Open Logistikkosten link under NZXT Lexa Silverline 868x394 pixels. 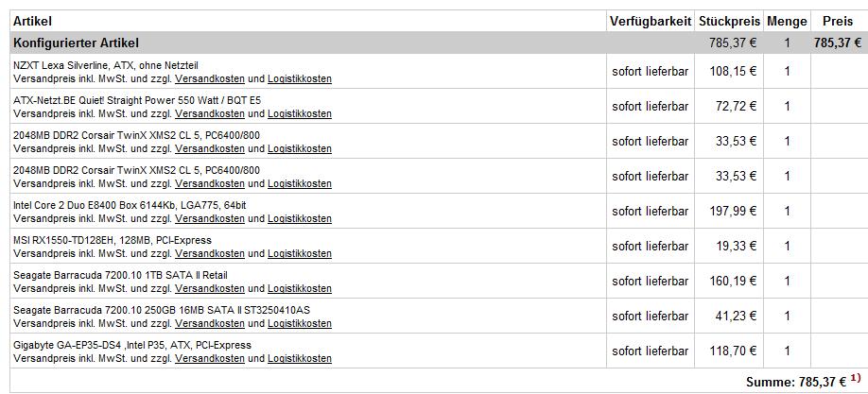[300, 78]
